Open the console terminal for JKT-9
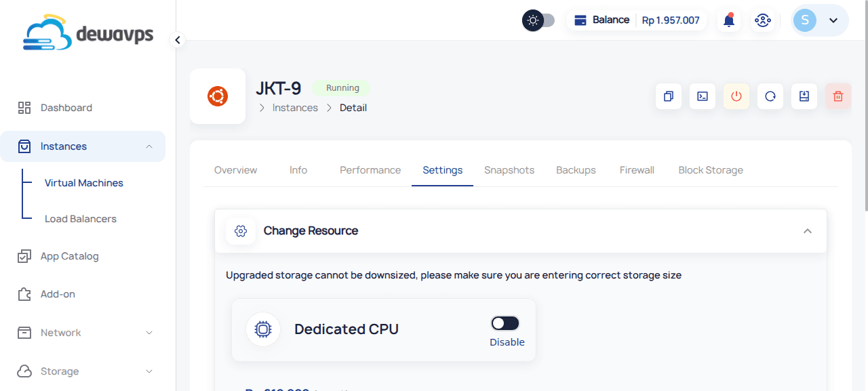Screen dimensions: 868x391 pyautogui.click(x=702, y=96)
